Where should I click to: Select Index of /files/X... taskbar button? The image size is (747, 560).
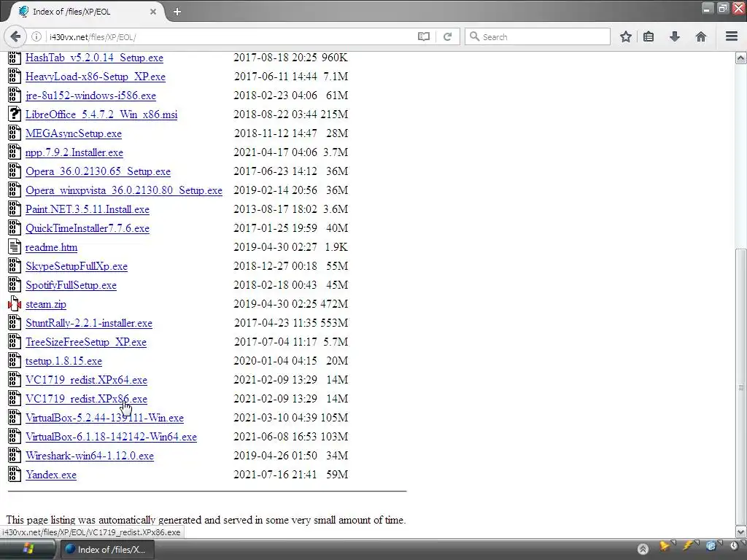(x=106, y=549)
